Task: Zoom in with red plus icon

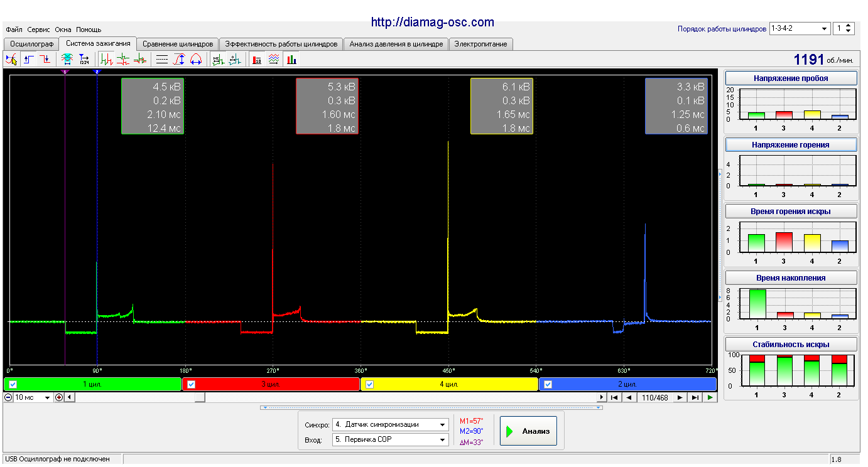Action: pos(59,397)
